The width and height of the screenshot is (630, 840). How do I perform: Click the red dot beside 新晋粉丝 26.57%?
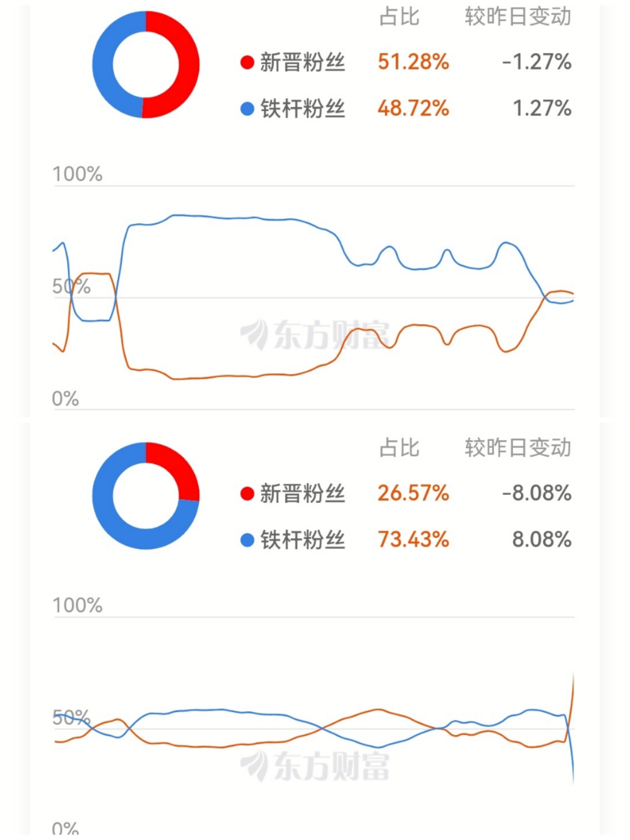(x=247, y=494)
